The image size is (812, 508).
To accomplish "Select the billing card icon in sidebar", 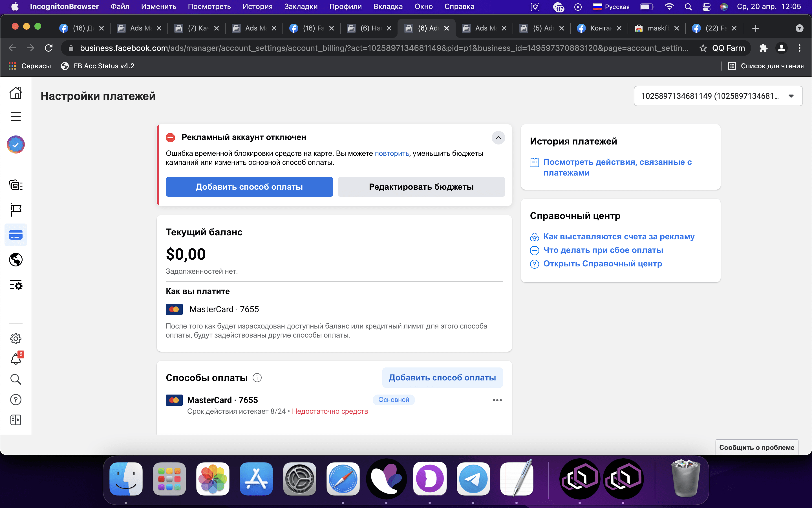I will [16, 235].
